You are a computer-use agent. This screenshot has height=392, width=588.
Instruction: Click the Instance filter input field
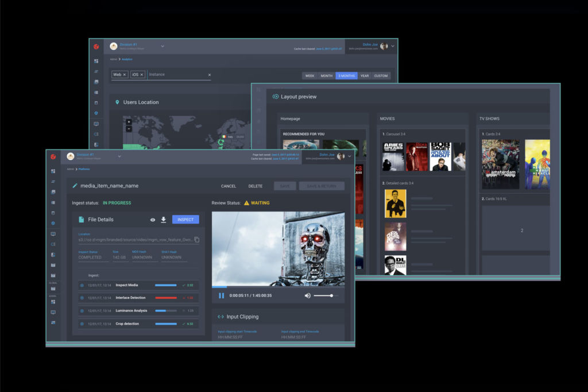coord(177,75)
